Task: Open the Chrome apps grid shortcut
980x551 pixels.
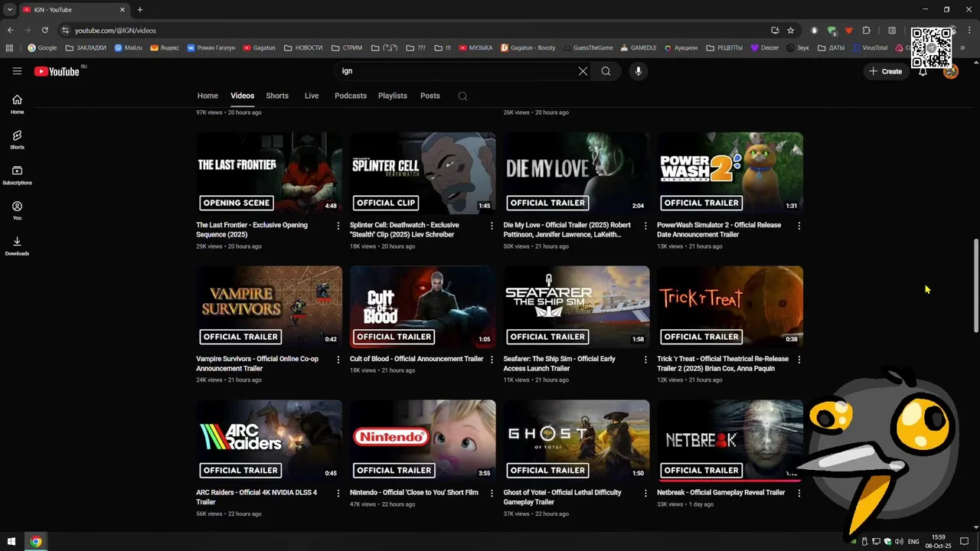Action: tap(9, 47)
